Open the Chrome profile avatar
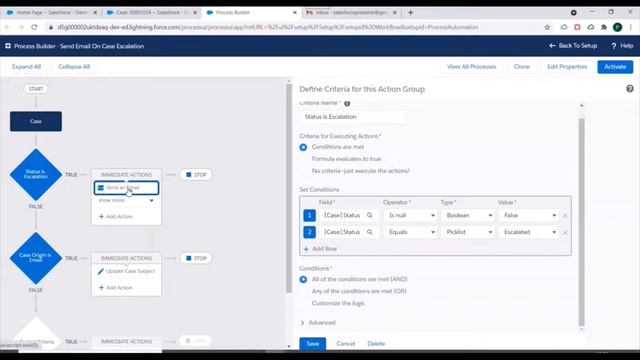 pyautogui.click(x=618, y=27)
